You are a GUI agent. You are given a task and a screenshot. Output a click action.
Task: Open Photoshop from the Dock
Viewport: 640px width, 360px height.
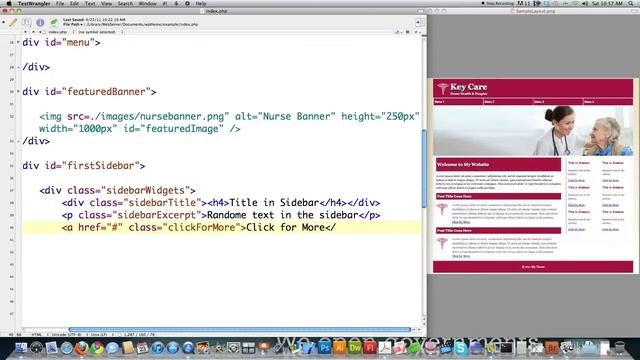[x=324, y=348]
